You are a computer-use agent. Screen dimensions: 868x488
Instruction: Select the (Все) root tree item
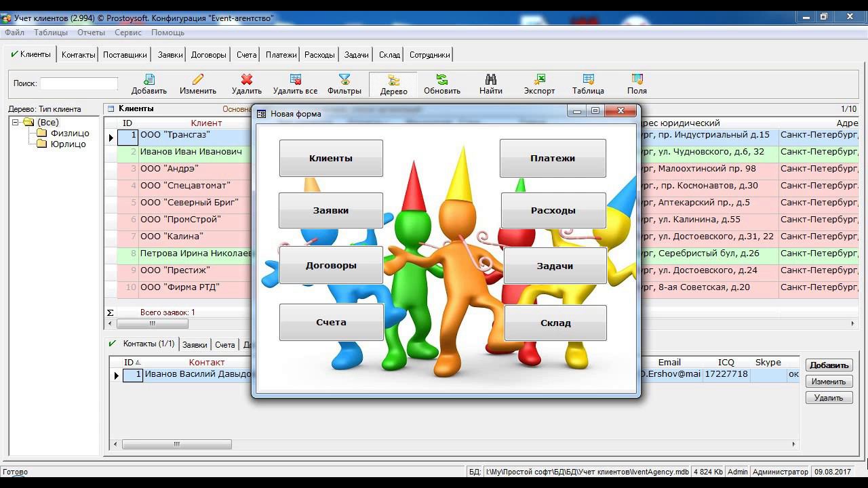point(47,123)
